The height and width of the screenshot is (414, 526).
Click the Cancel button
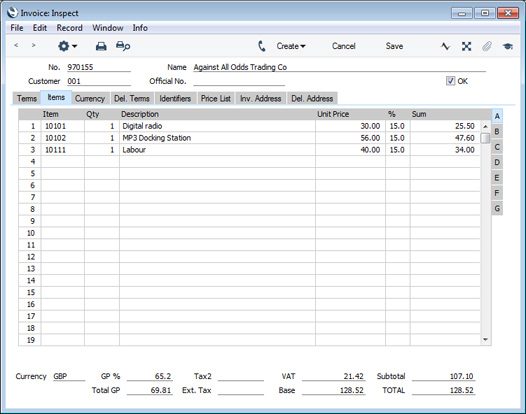point(344,46)
